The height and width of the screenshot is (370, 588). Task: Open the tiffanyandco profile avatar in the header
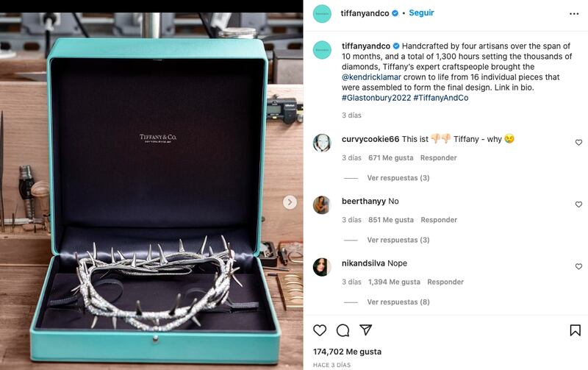(x=322, y=13)
